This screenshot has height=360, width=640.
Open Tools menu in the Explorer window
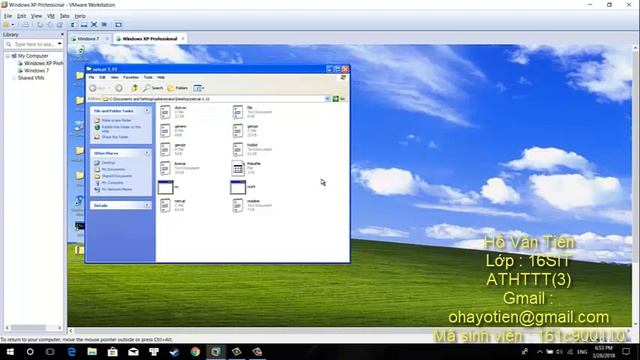(x=148, y=77)
